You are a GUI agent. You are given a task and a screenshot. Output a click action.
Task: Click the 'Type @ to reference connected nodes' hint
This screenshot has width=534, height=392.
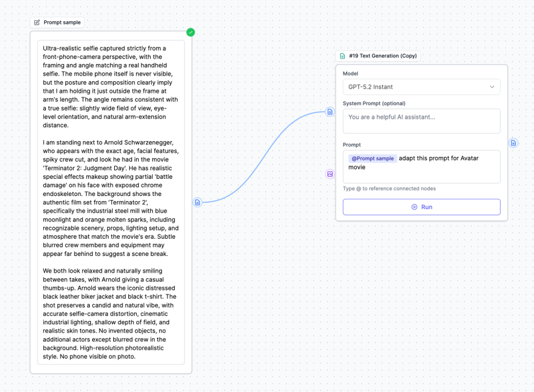click(x=389, y=189)
